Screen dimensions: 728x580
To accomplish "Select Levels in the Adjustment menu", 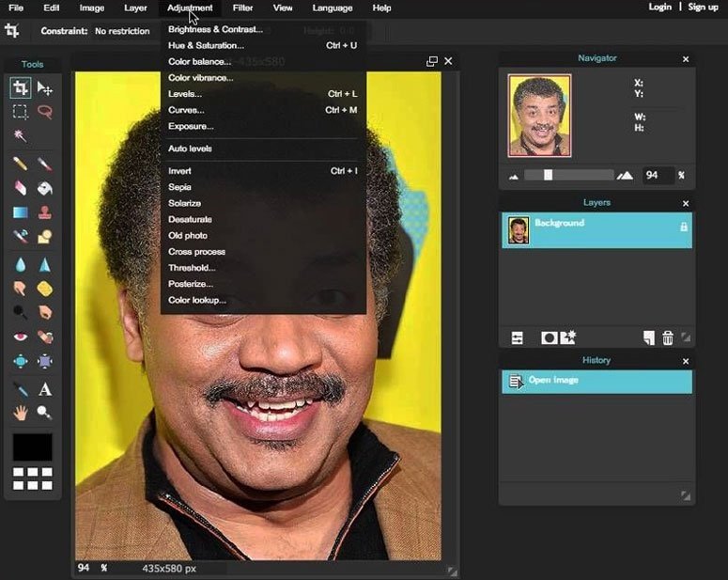I will coord(263,94).
